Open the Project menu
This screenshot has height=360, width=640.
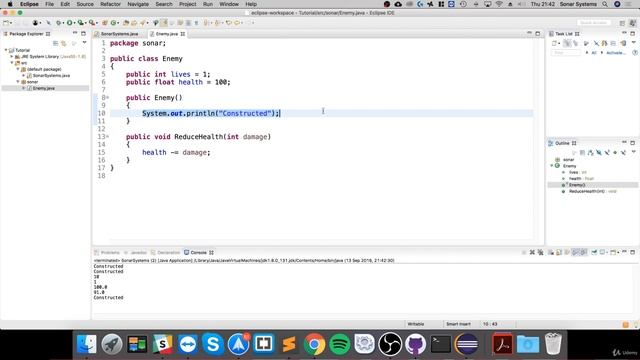click(x=187, y=4)
